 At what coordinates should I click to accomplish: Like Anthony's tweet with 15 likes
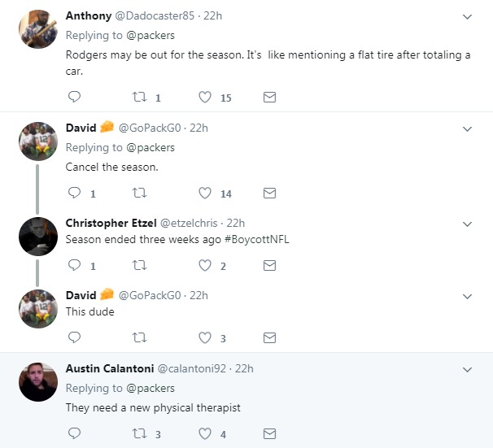coord(205,98)
